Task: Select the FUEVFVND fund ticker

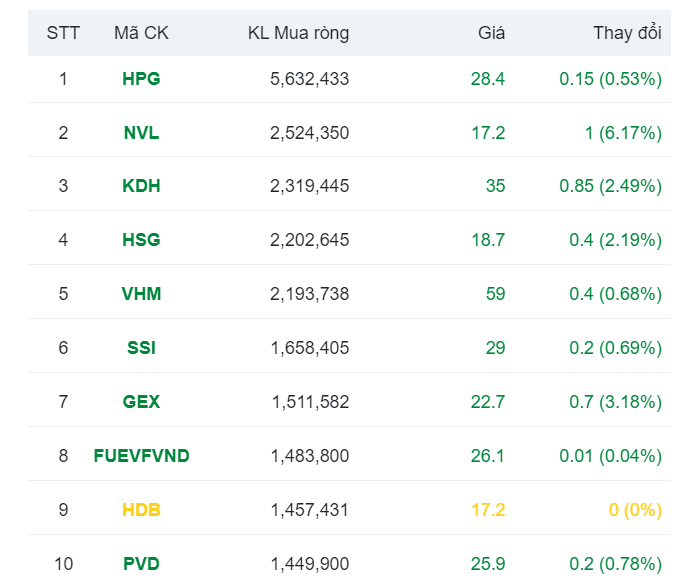Action: (141, 456)
